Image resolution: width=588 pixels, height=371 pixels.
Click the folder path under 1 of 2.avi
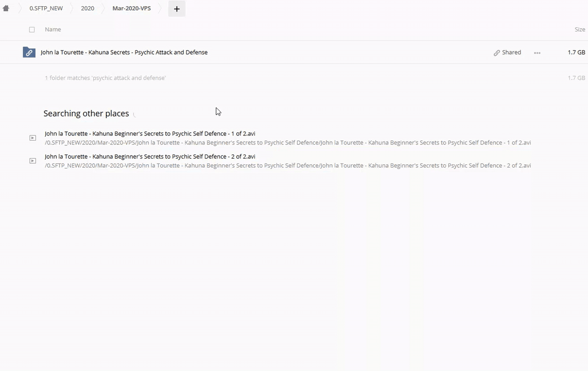(287, 143)
